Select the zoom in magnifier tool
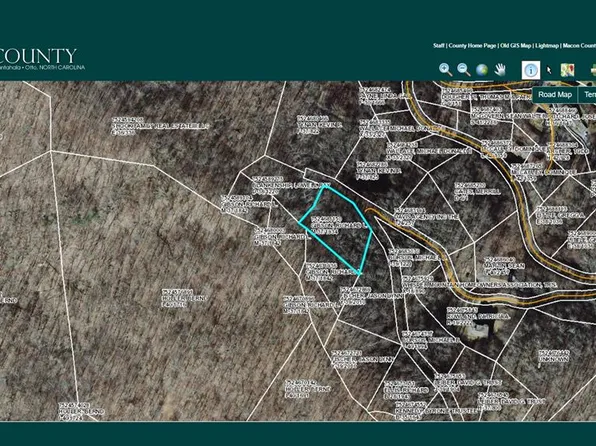Viewport: 596px width, 446px height. [445, 70]
